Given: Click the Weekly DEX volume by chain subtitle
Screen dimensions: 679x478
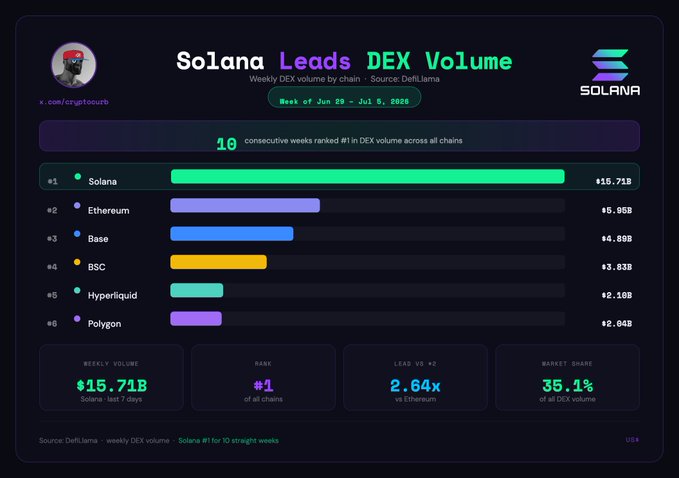Looking at the screenshot, I should pyautogui.click(x=305, y=79).
